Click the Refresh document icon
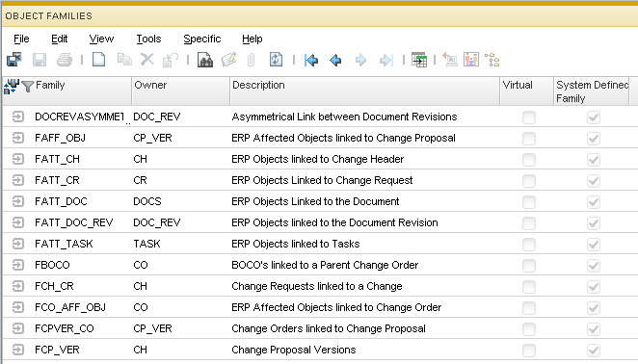 [x=276, y=60]
